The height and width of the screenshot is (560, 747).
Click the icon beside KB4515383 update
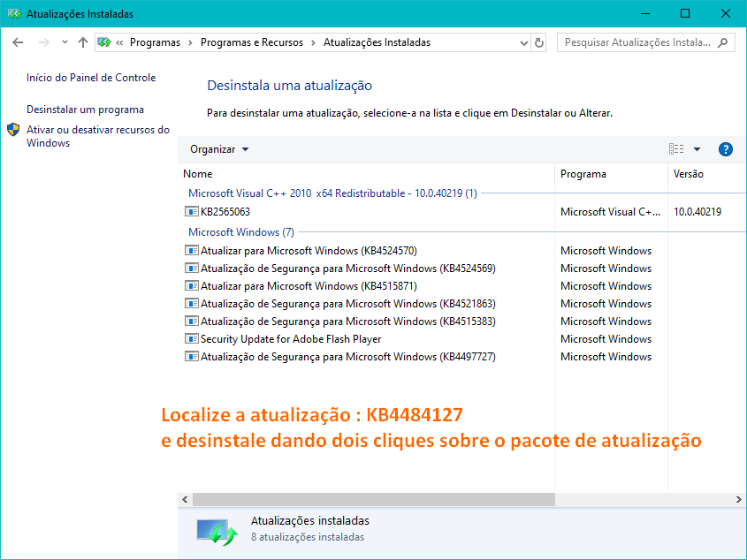[x=192, y=321]
